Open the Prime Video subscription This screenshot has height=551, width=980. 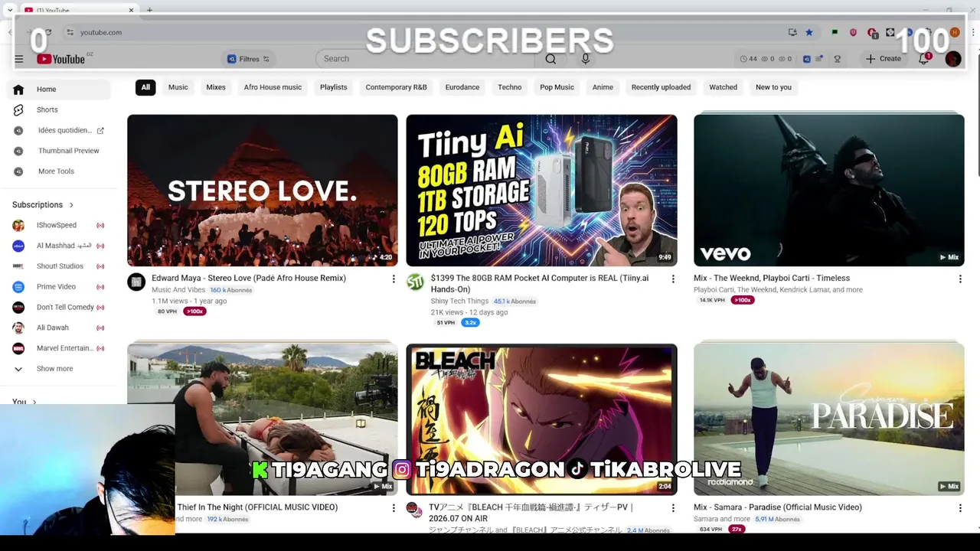tap(59, 286)
